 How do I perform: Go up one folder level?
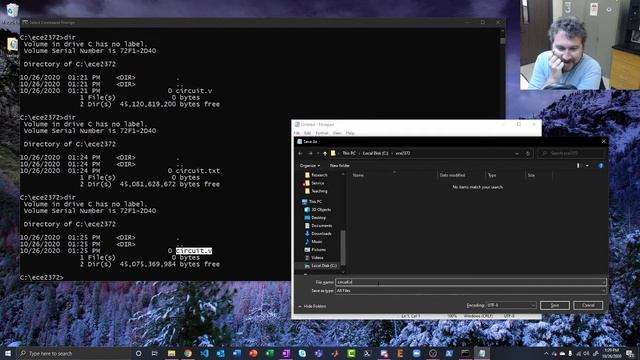click(x=325, y=153)
